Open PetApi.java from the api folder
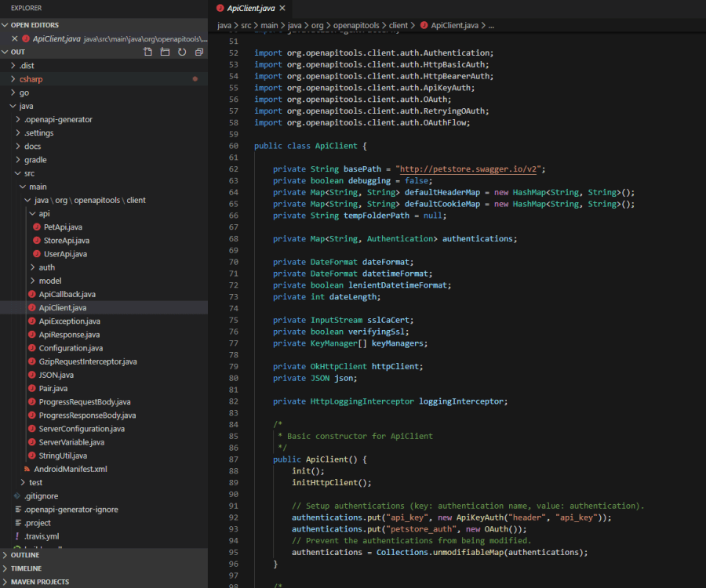706x588 pixels. pyautogui.click(x=63, y=227)
